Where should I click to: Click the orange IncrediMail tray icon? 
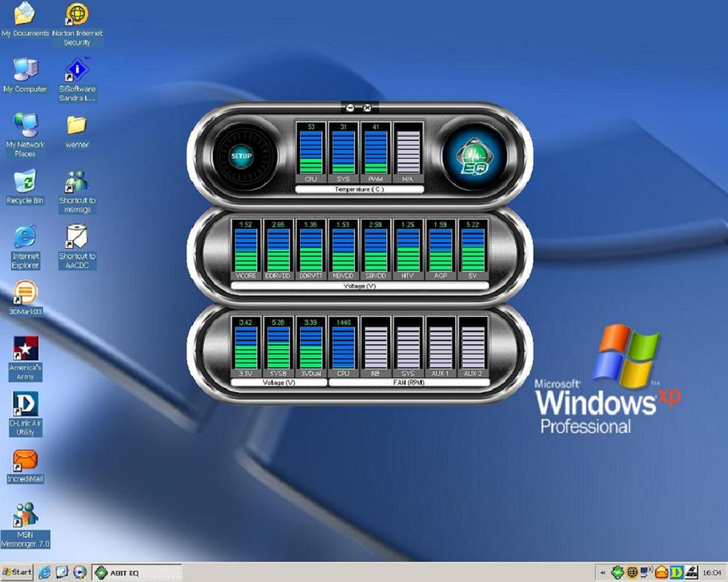pos(661,572)
